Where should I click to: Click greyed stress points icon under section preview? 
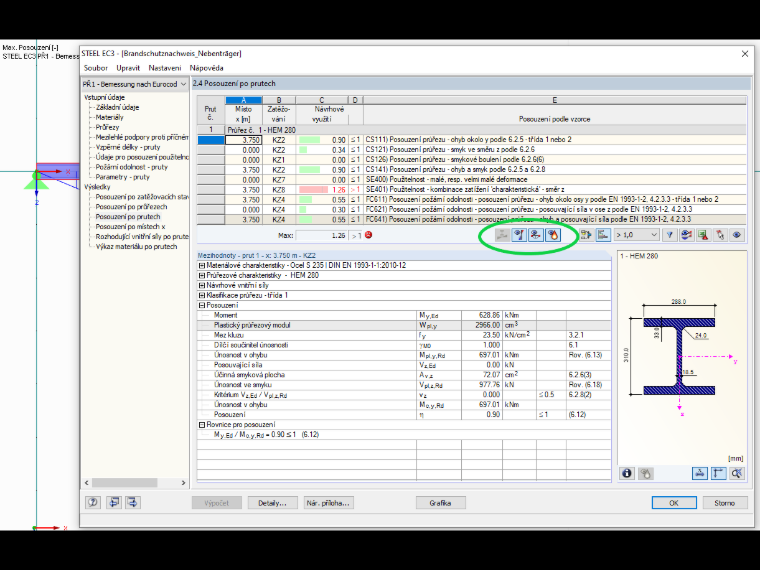point(645,473)
